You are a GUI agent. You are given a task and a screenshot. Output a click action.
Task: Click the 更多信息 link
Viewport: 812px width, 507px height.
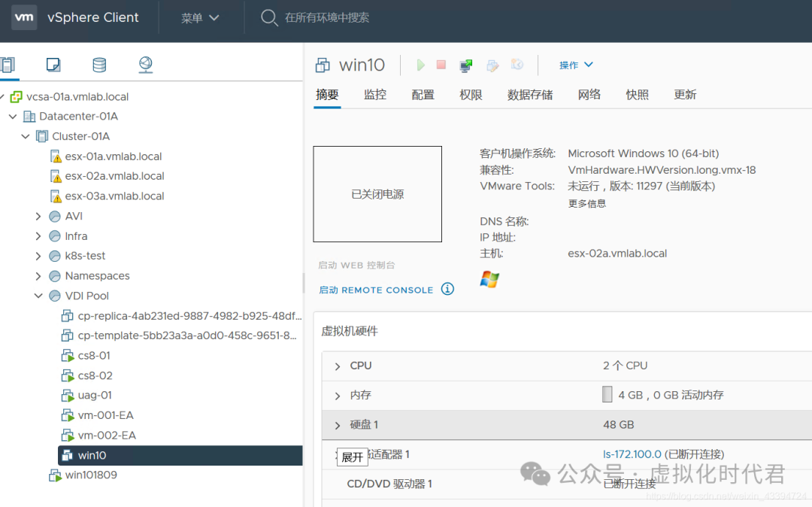[x=586, y=203]
